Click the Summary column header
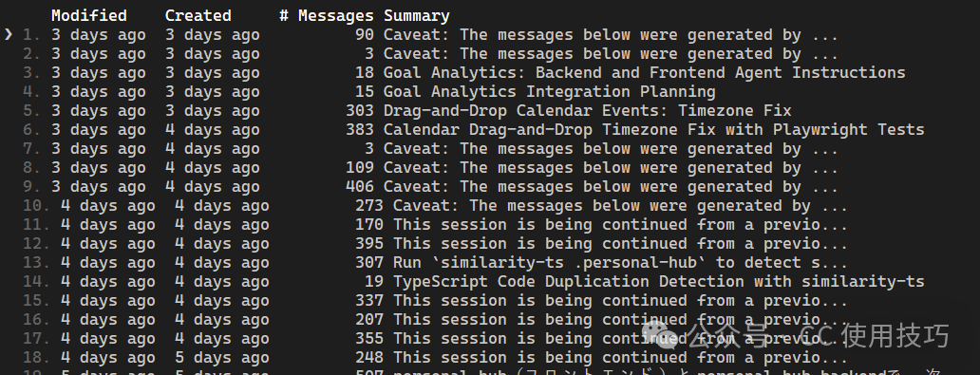Viewport: 980px width, 375px height. click(417, 15)
